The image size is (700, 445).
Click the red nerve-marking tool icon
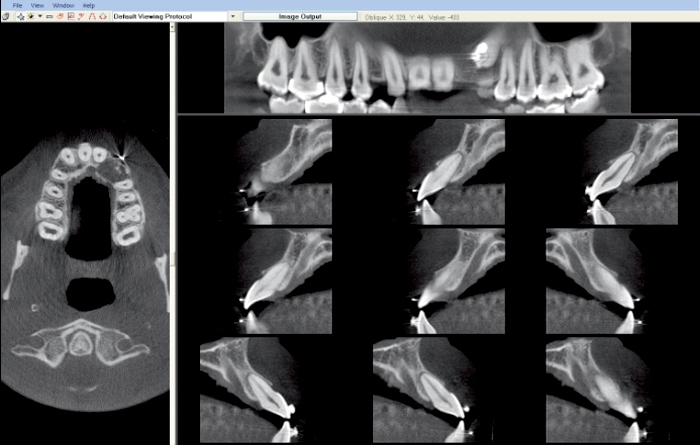tap(81, 17)
